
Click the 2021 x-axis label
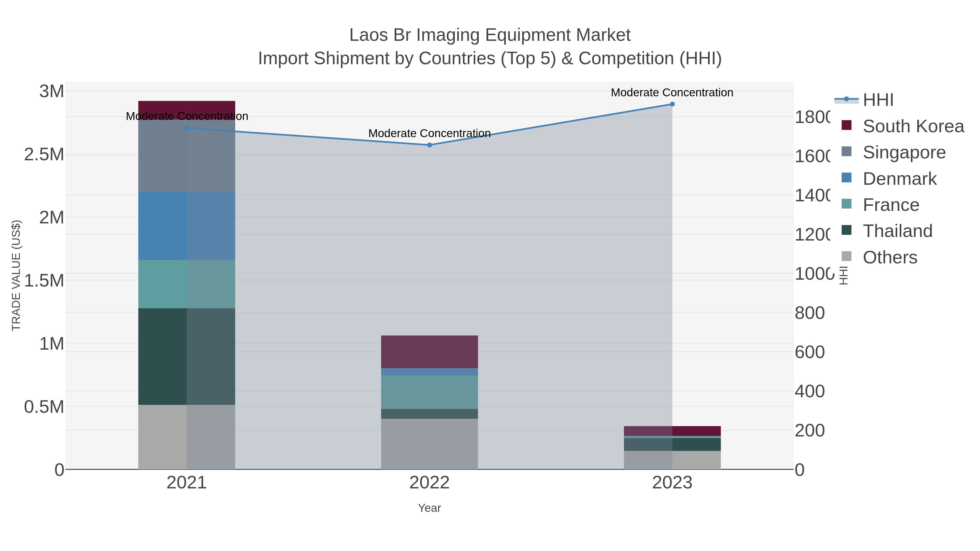point(187,483)
